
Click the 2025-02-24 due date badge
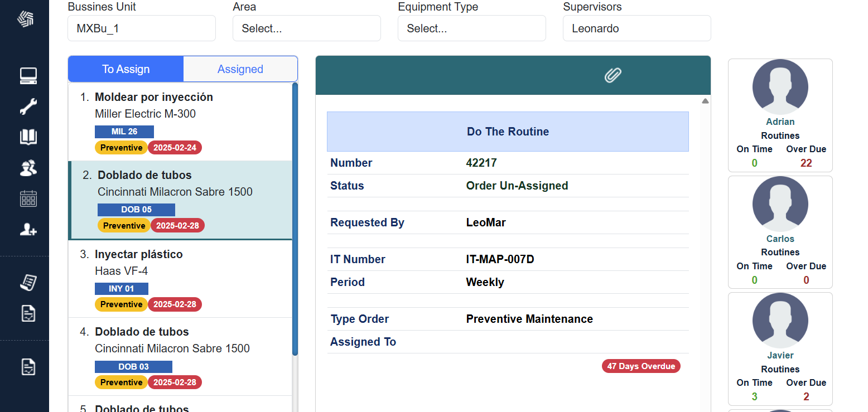[175, 148]
